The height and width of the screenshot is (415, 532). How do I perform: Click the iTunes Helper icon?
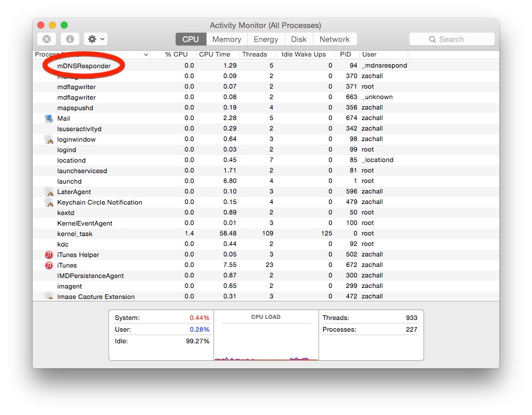click(x=49, y=255)
